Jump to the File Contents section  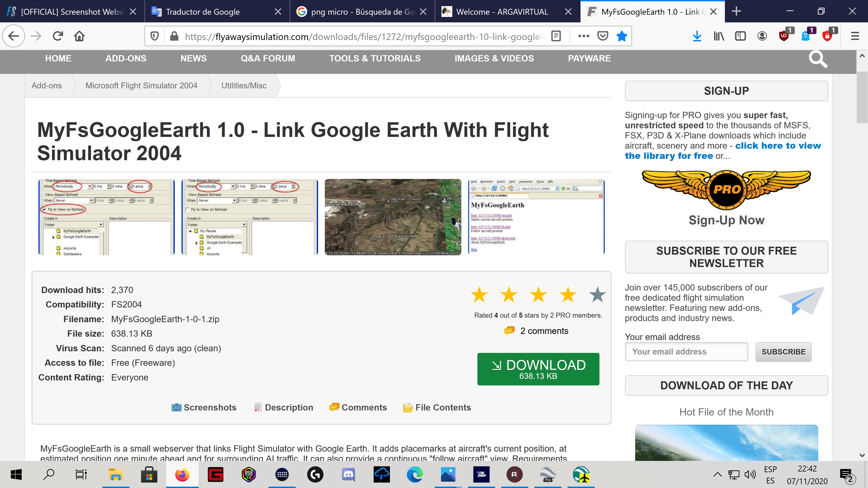point(437,407)
